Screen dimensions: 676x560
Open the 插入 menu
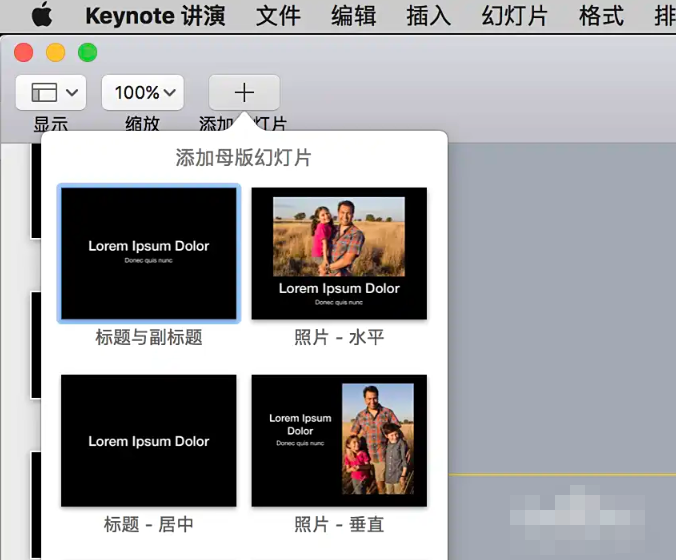pos(428,16)
